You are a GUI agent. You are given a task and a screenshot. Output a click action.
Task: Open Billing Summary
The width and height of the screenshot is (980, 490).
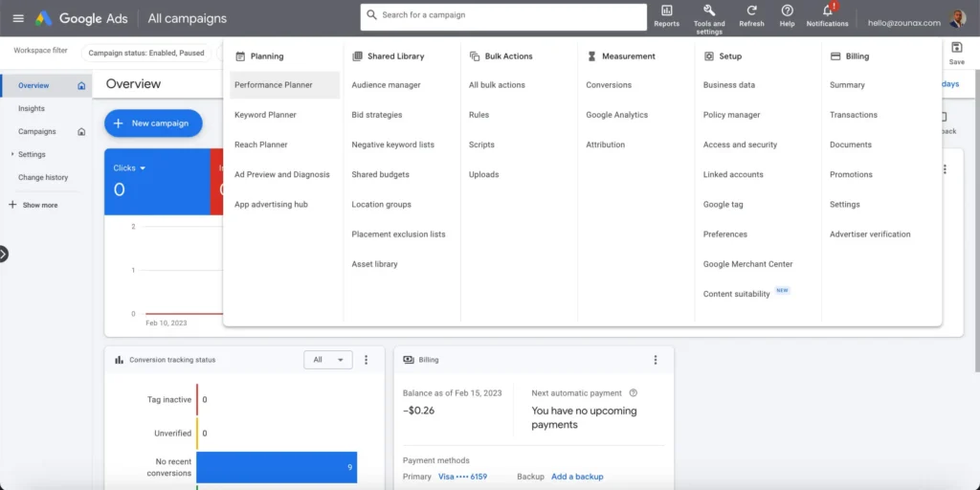click(x=847, y=85)
